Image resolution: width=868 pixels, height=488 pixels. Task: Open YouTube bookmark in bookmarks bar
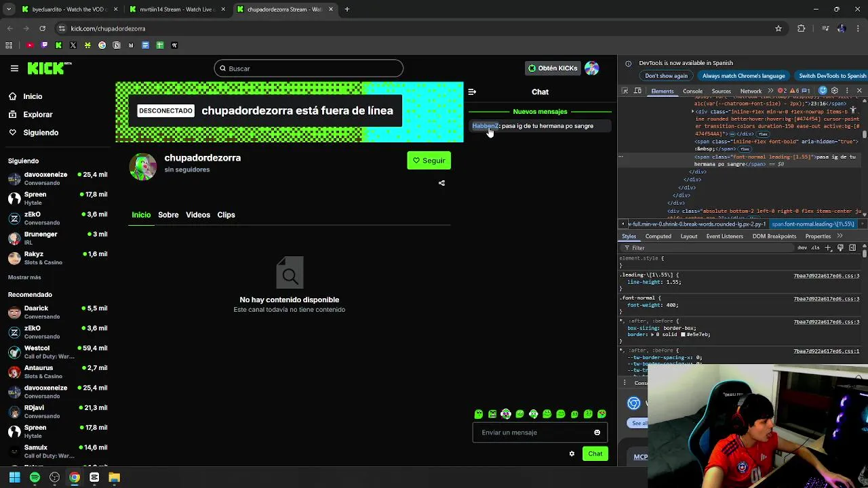click(30, 45)
